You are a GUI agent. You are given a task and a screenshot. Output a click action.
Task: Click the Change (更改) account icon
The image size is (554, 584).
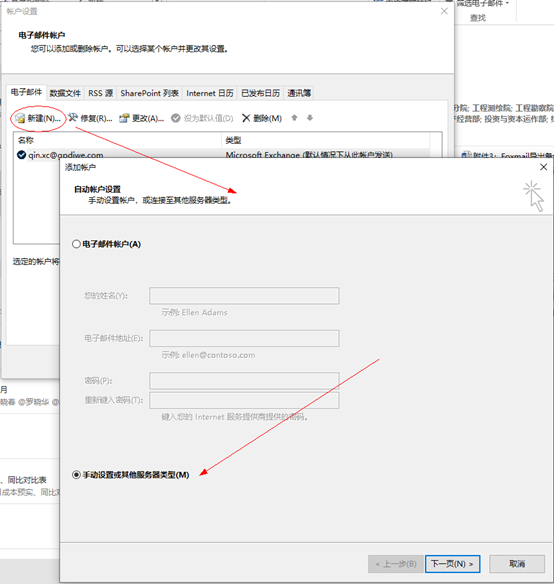pyautogui.click(x=124, y=118)
